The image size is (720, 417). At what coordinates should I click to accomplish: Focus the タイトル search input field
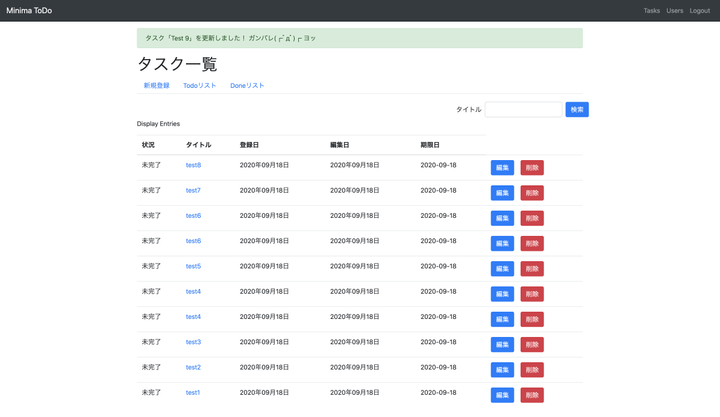(x=523, y=109)
